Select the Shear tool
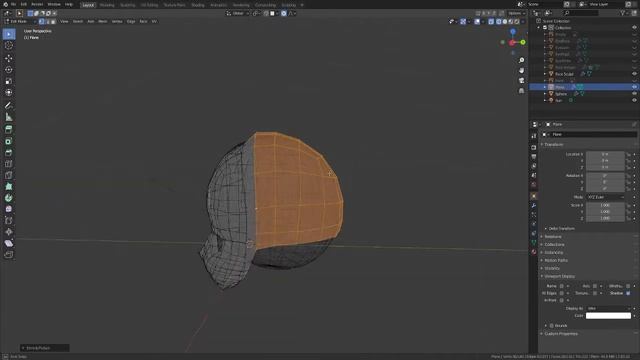 [9, 243]
